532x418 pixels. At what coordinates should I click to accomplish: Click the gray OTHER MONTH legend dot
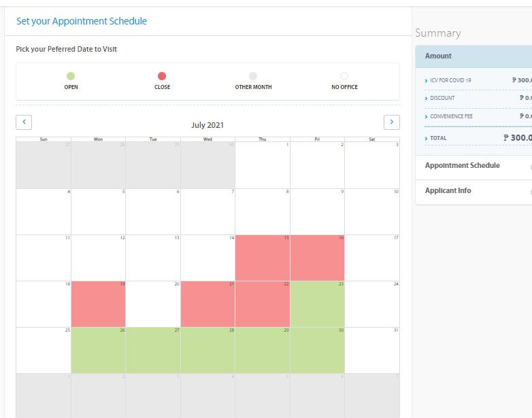point(253,76)
